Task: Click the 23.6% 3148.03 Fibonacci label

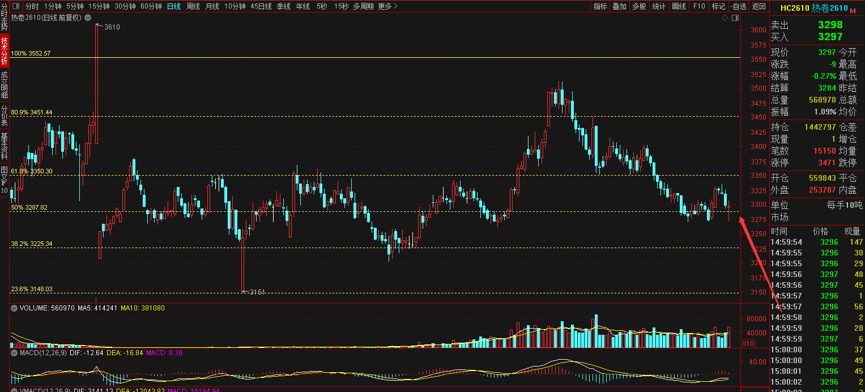Action: click(x=32, y=289)
